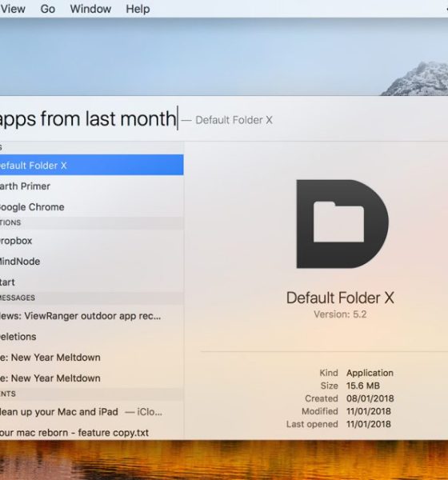Click the Kind value Application
The image size is (448, 480).
[370, 373]
